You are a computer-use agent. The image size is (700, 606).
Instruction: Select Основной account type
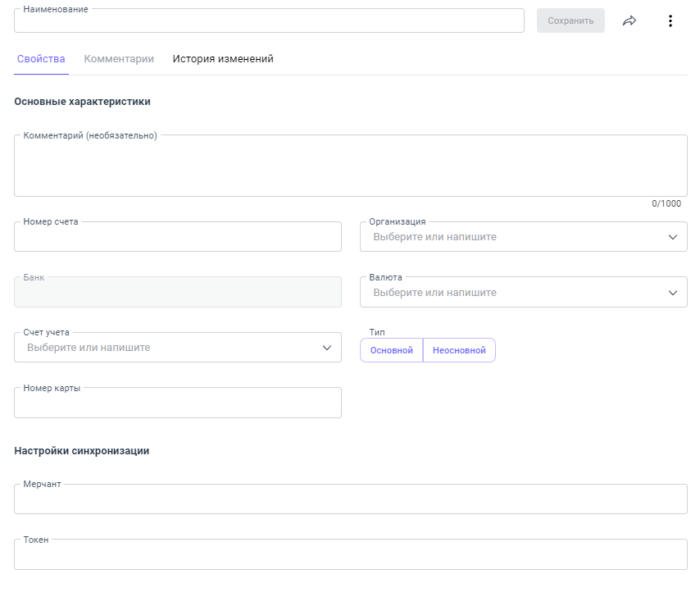392,350
